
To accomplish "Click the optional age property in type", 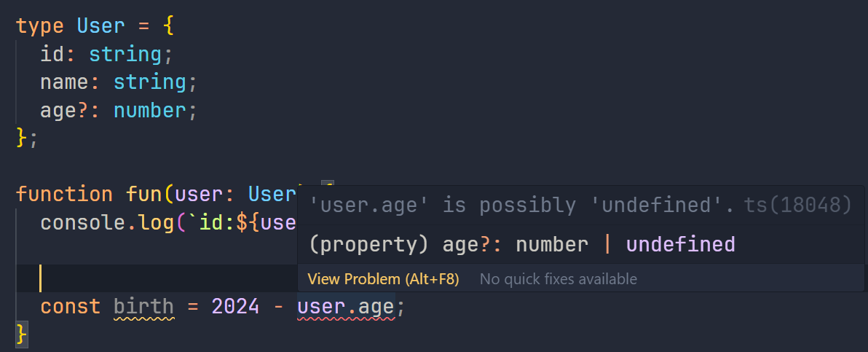I will (58, 111).
